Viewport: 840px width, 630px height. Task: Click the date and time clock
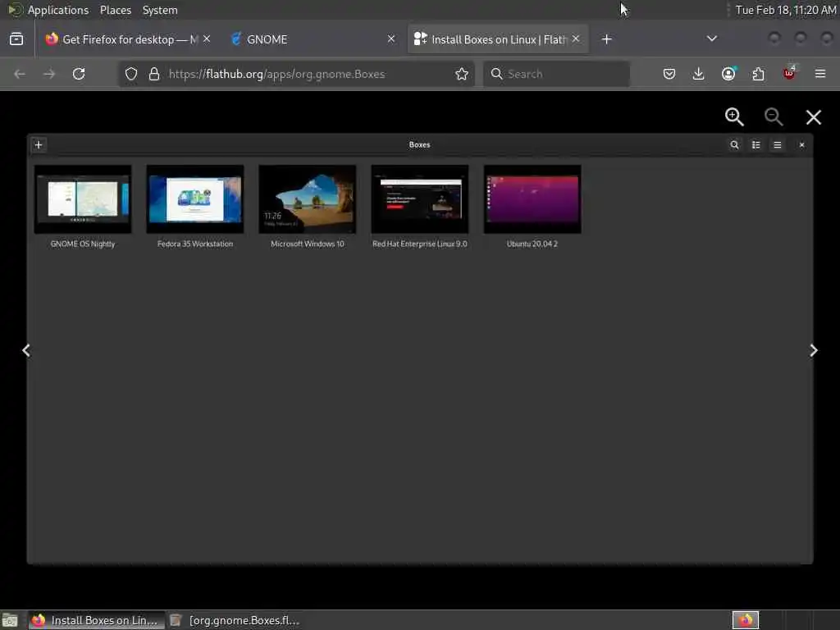(785, 10)
